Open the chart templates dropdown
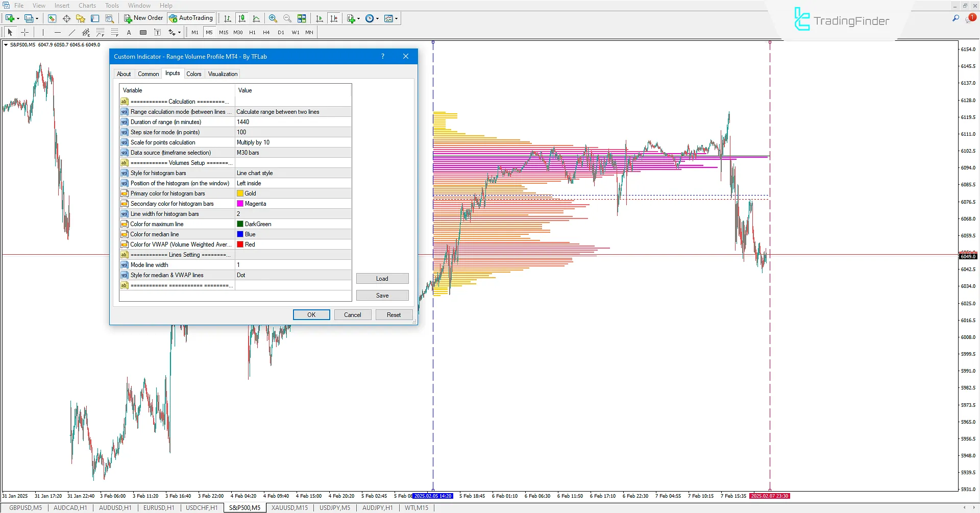980x513 pixels. (x=389, y=18)
